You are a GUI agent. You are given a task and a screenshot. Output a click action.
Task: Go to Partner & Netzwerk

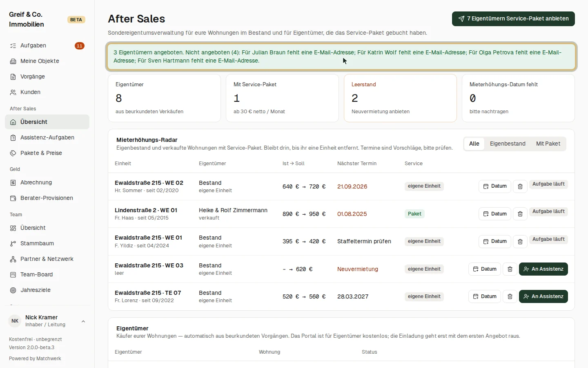coord(47,259)
